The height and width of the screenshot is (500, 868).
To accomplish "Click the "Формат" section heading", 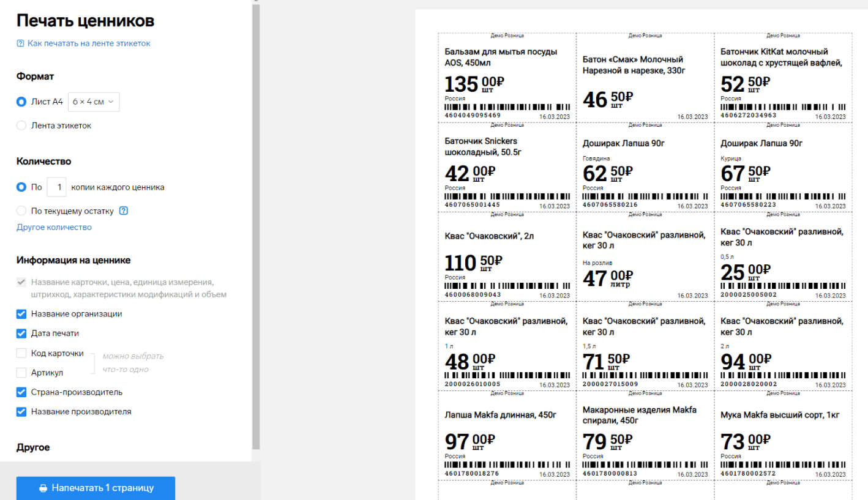I will click(36, 76).
